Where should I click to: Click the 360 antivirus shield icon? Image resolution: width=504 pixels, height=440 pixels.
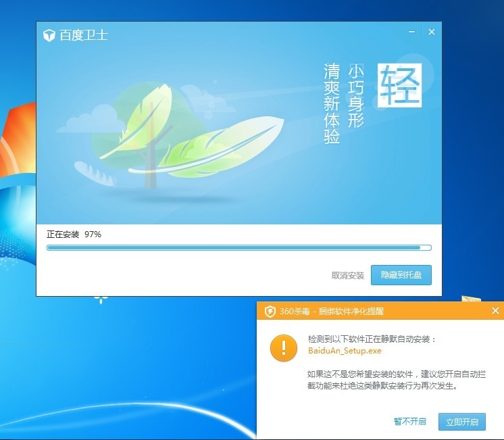click(270, 311)
